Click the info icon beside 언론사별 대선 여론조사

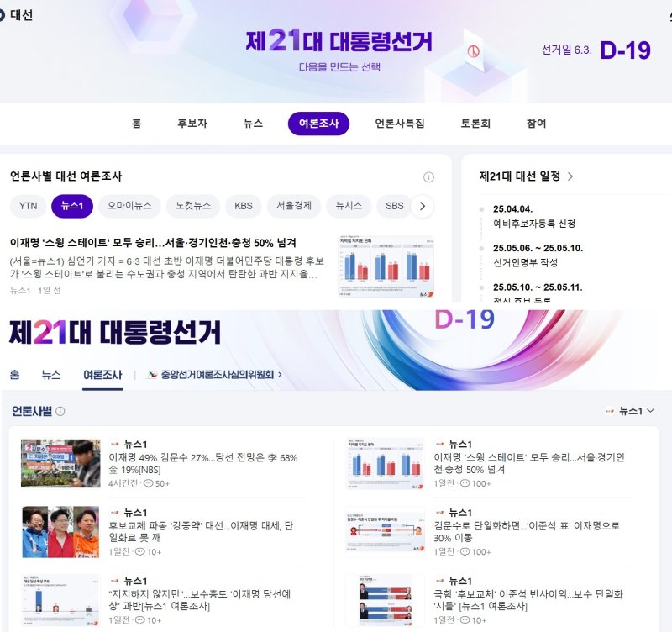point(428,177)
